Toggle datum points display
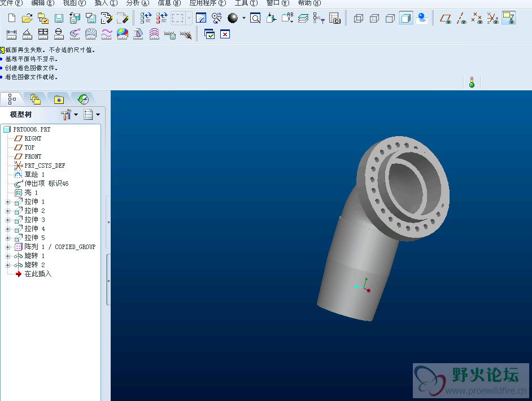Screen dimensions: 532x401 tap(477, 18)
